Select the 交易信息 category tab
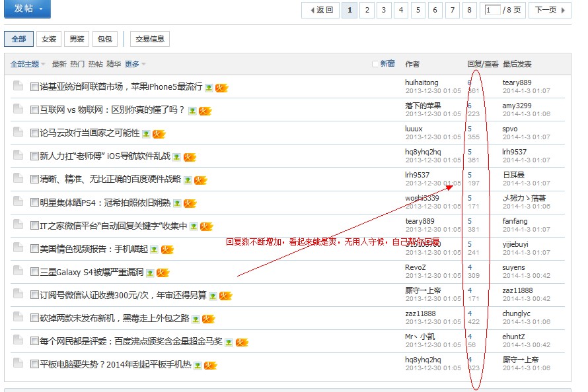Image resolution: width=588 pixels, height=392 pixels. (149, 39)
